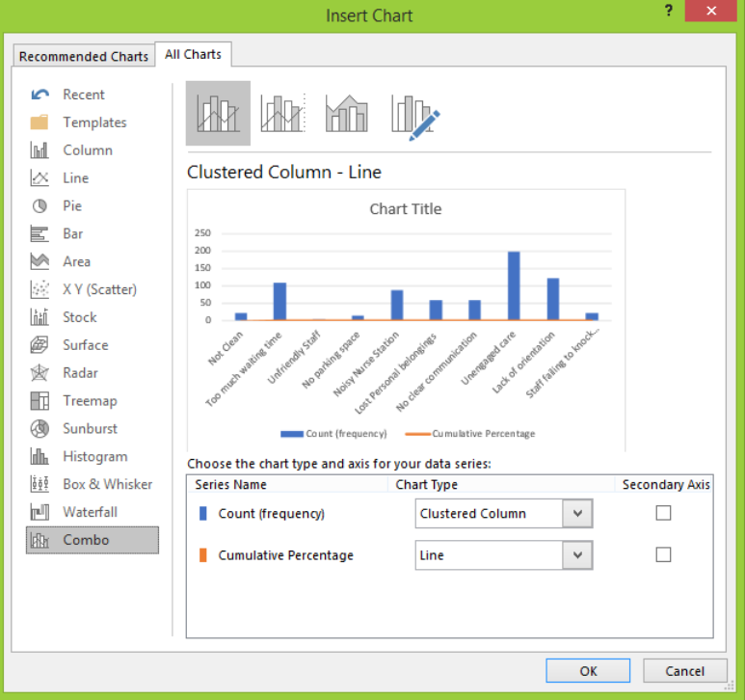Image resolution: width=745 pixels, height=700 pixels.
Task: Select the Custom Combination chart icon
Action: tap(414, 117)
